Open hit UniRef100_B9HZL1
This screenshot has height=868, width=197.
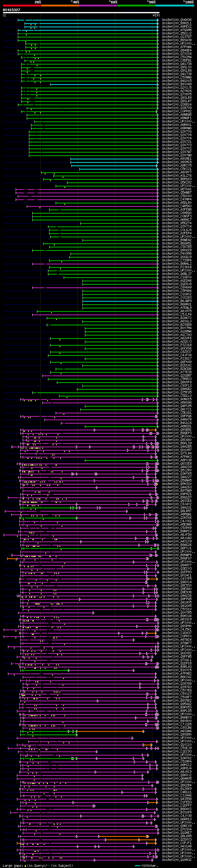177,23
